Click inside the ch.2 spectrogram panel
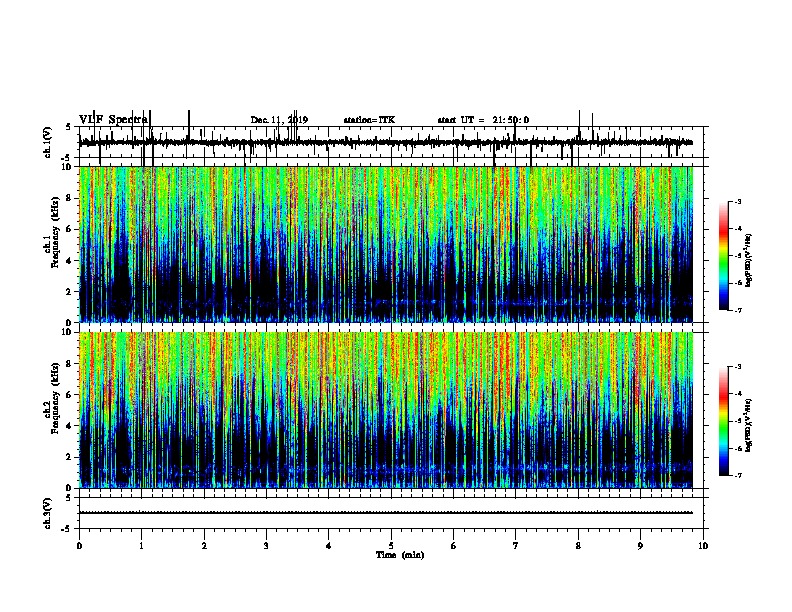 386,410
